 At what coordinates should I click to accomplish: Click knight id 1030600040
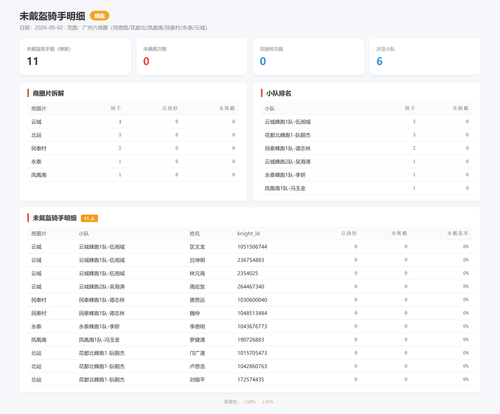(x=252, y=300)
